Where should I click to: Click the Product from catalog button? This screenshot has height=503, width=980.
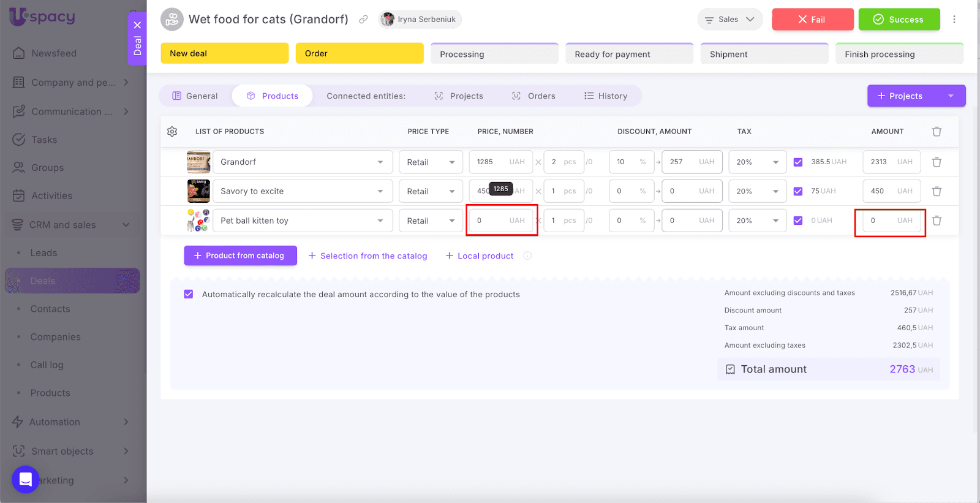[x=240, y=255]
